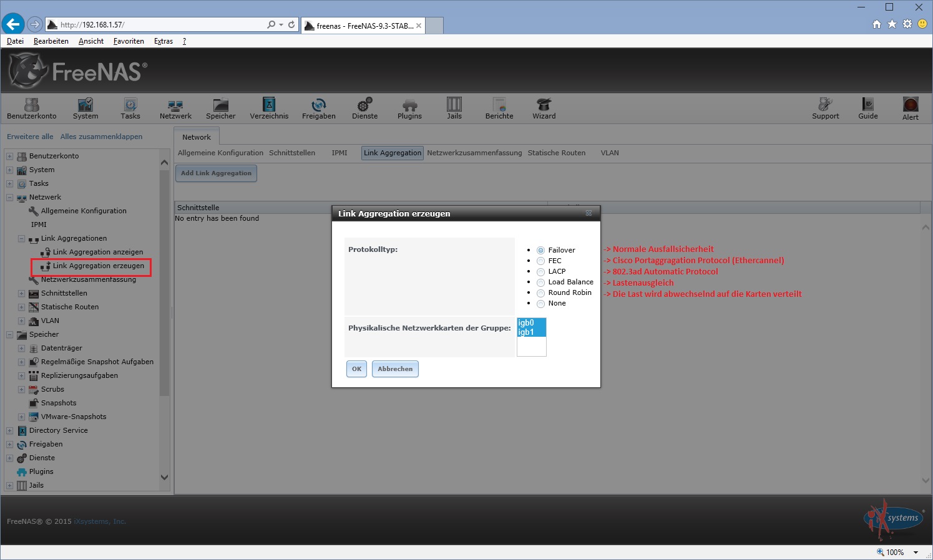Select the None protocol radio button
Screen dimensions: 933x560
coord(540,304)
